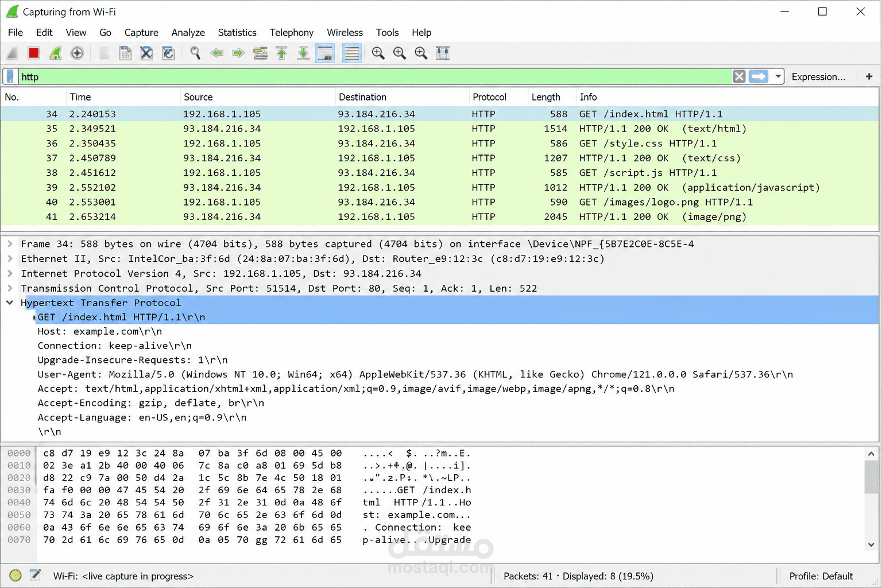Save the capture file
The height and width of the screenshot is (588, 882).
point(125,53)
